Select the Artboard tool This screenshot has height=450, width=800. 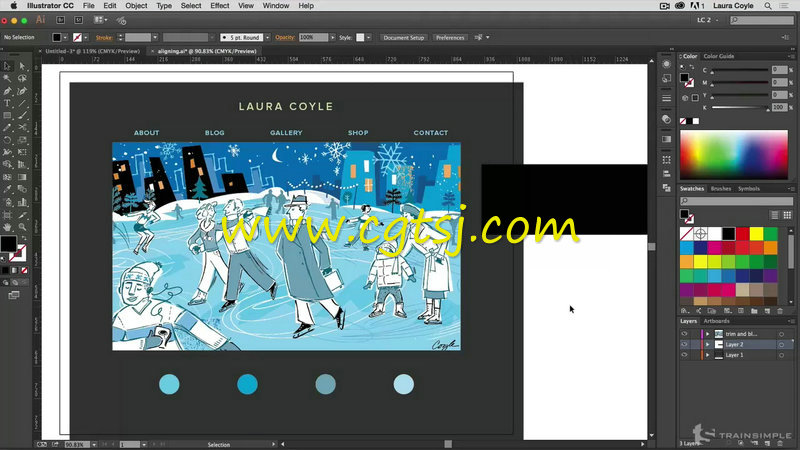[x=7, y=215]
